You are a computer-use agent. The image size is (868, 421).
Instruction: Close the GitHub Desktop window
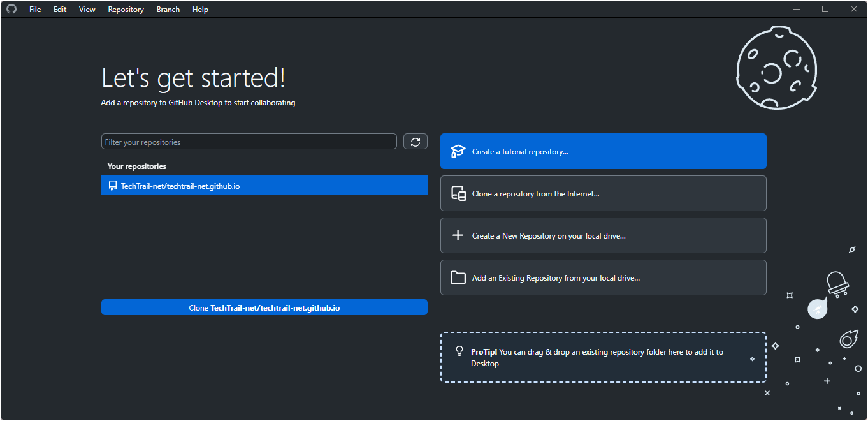854,9
